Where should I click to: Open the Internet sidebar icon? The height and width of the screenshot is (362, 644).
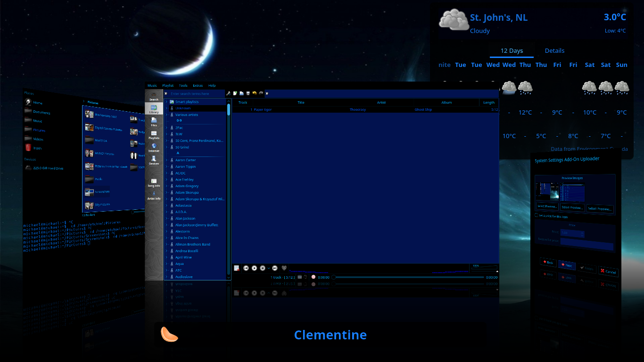[x=154, y=148]
